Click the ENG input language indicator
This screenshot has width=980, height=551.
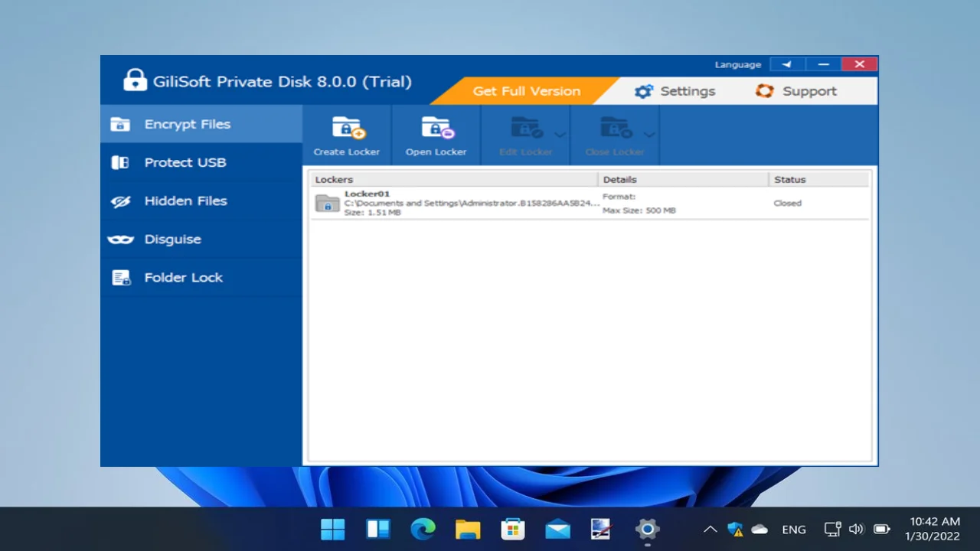[x=794, y=529]
